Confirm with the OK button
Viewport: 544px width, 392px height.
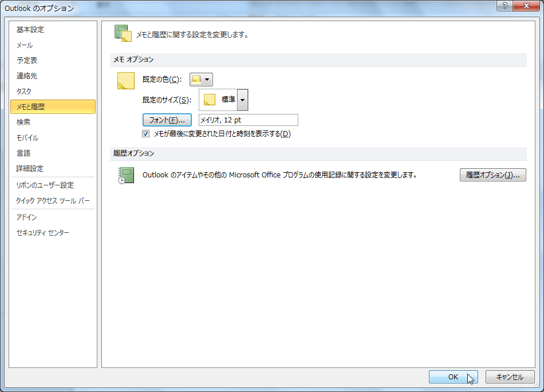coord(453,377)
